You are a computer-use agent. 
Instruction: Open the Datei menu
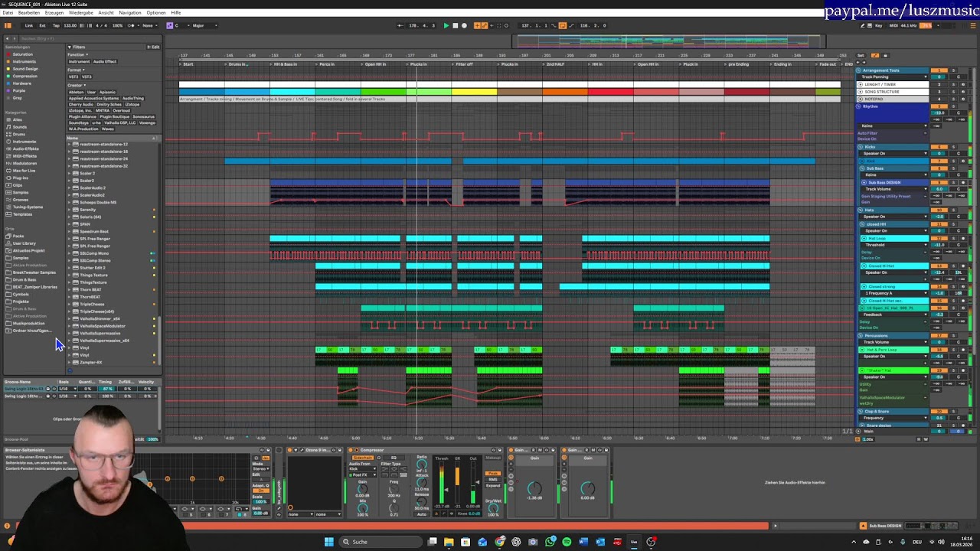point(8,13)
